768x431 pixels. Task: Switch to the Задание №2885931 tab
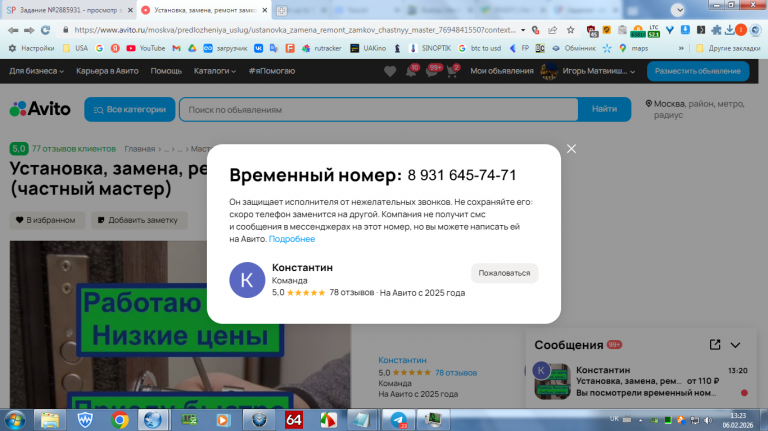(68, 10)
